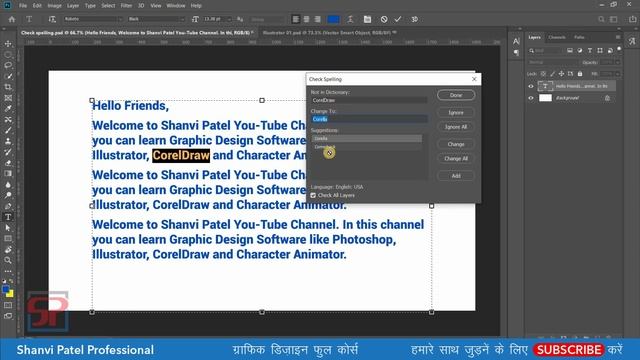Viewport: 640px width, 360px height.
Task: Open the layer Opacity dropdown arrow
Action: click(x=618, y=62)
